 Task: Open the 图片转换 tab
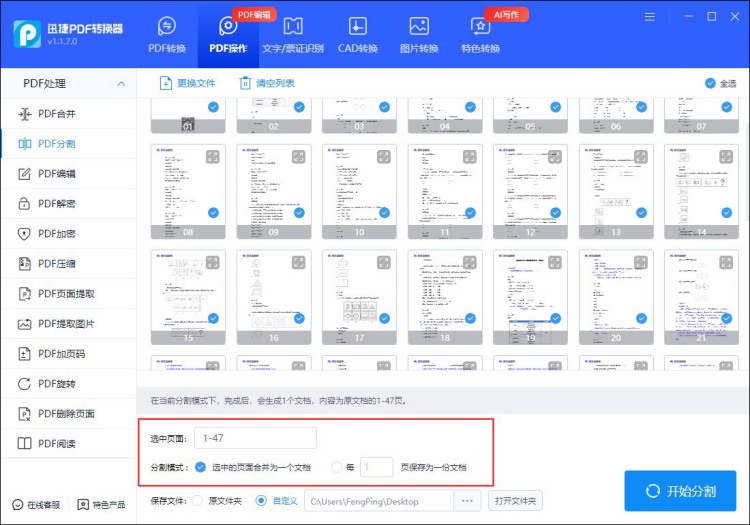[419, 34]
